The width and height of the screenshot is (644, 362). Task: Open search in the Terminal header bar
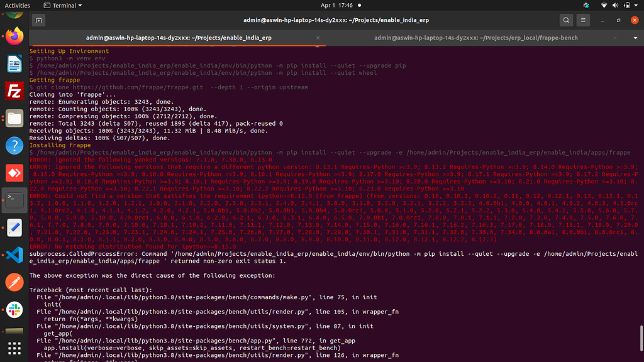[x=565, y=19]
